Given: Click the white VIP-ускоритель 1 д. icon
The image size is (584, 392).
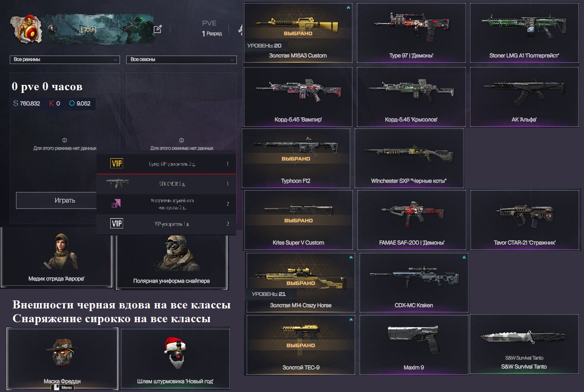Looking at the screenshot, I should [116, 224].
